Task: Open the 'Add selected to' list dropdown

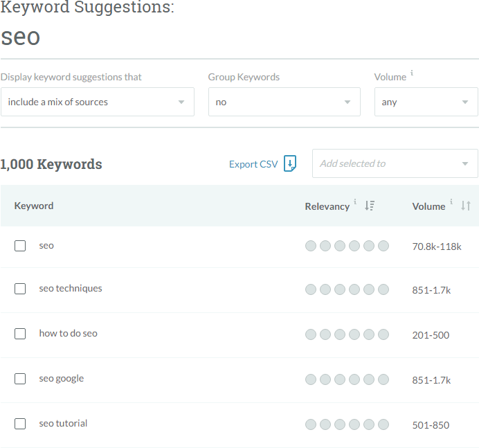Action: tap(395, 163)
